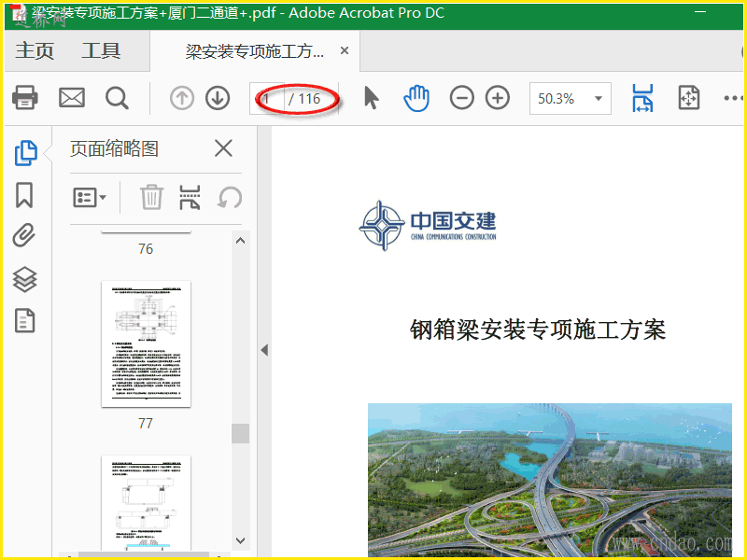Toggle Page Thumbnails sidebar icon
This screenshot has height=560, width=747.
pos(25,153)
